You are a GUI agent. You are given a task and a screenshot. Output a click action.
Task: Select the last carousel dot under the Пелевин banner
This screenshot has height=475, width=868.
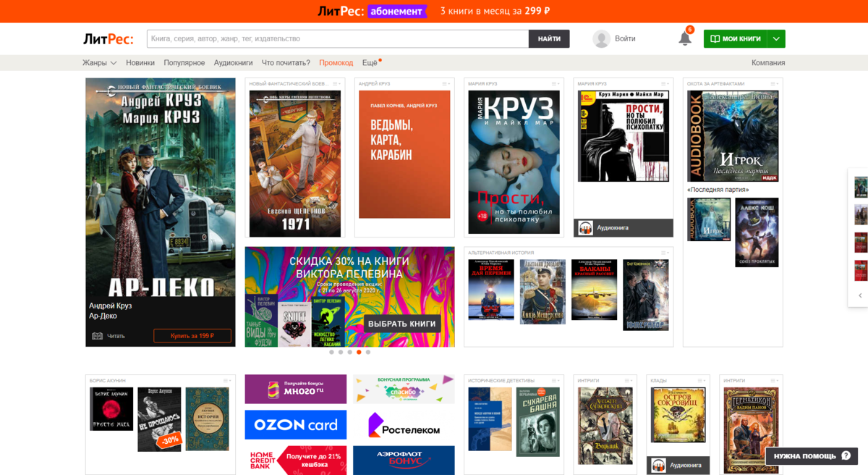[x=368, y=352]
